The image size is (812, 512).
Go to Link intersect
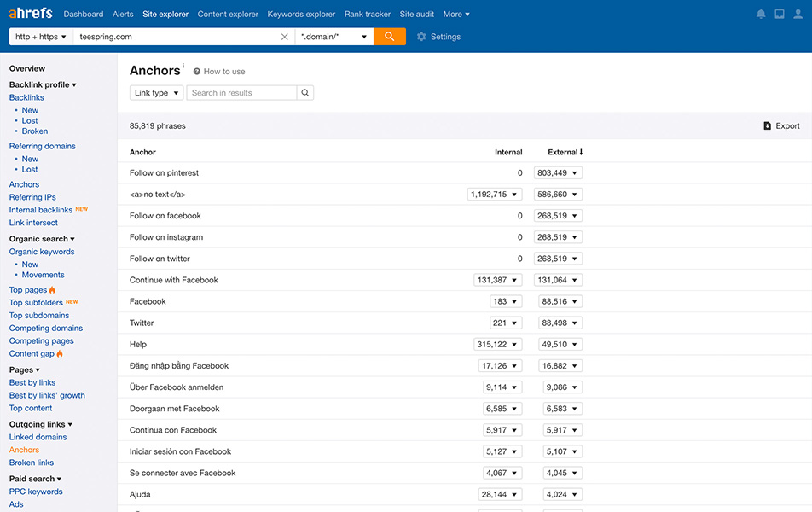coord(33,223)
